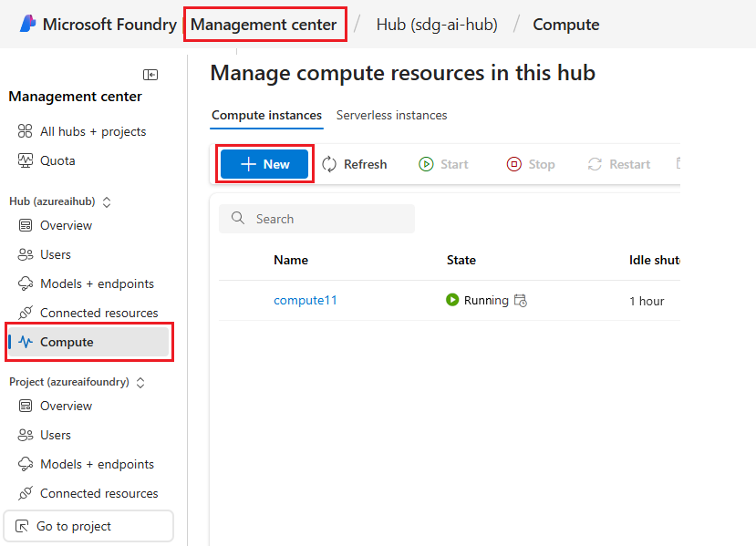The image size is (756, 546).
Task: Click the Microsoft Foundry logo icon
Action: [28, 24]
